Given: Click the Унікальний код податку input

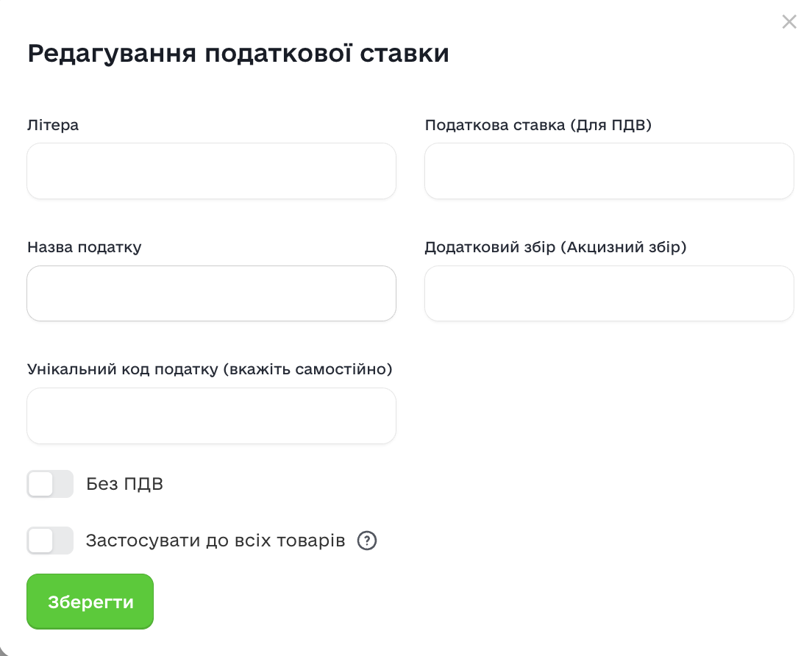Looking at the screenshot, I should 211,416.
